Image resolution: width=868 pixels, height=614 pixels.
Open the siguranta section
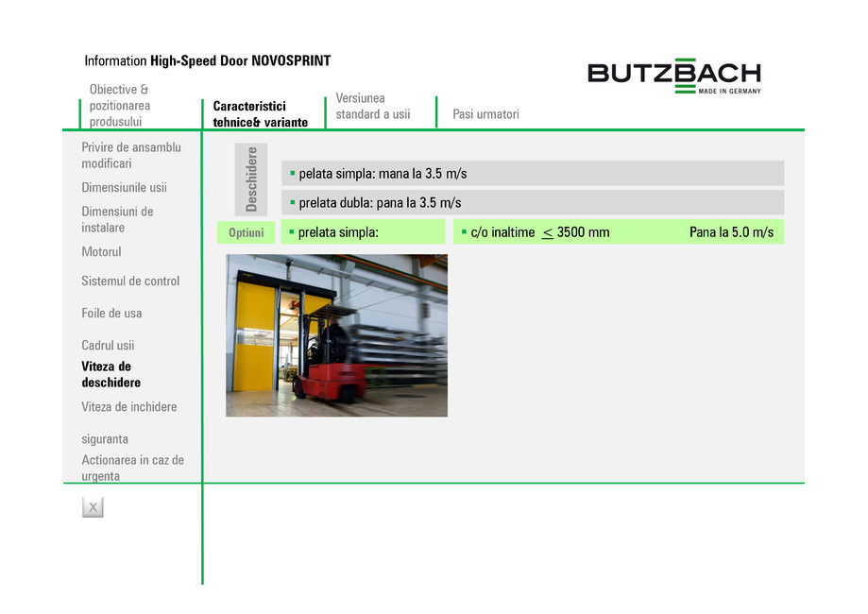pyautogui.click(x=105, y=438)
